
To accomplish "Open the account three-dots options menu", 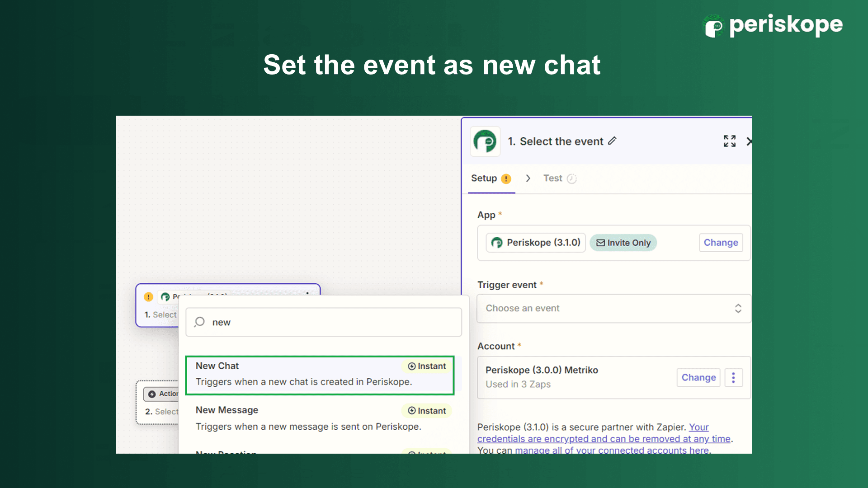I will coord(733,377).
